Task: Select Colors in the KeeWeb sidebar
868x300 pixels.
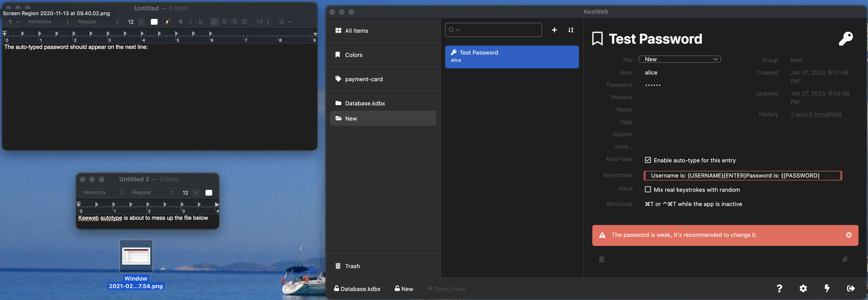Action: [x=354, y=55]
